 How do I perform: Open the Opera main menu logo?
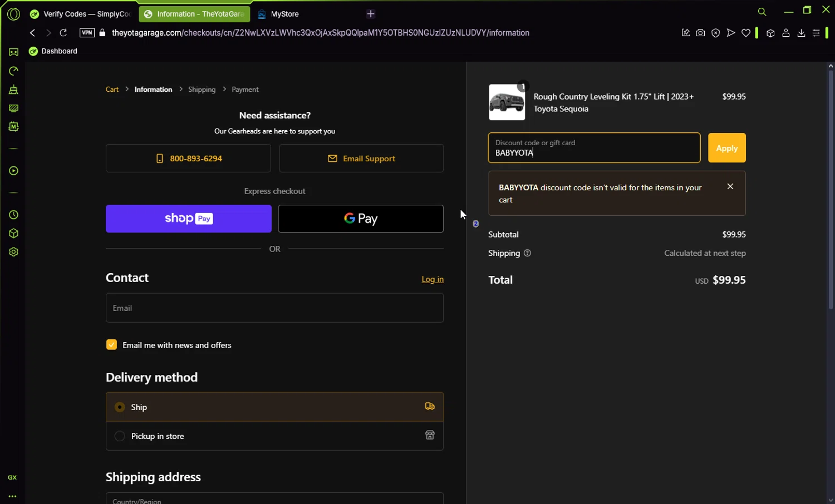coord(13,14)
